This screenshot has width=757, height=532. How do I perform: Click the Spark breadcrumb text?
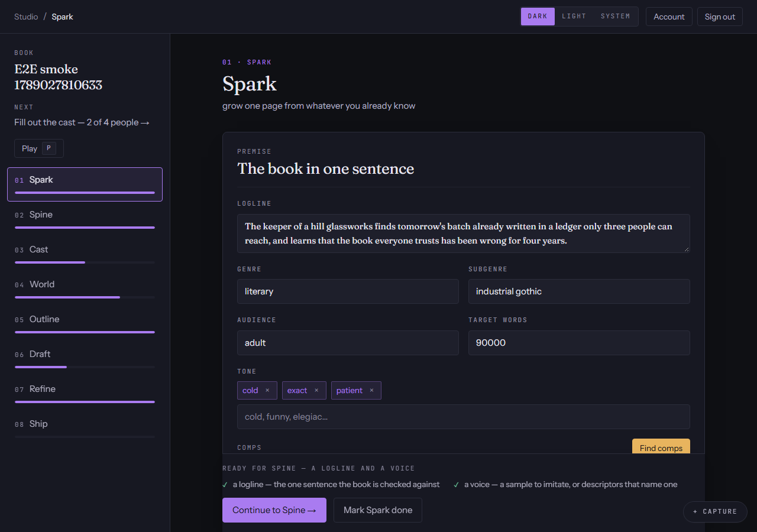62,17
